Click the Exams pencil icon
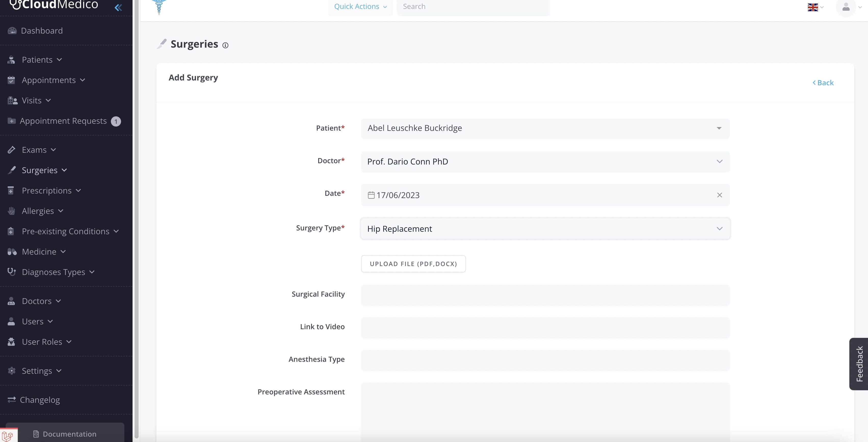 coord(11,150)
